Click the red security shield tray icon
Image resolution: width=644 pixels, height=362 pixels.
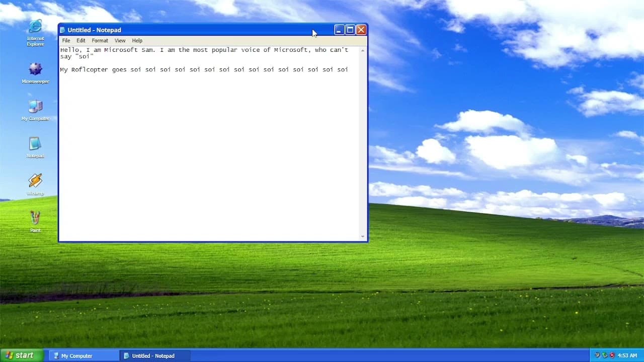pos(612,355)
